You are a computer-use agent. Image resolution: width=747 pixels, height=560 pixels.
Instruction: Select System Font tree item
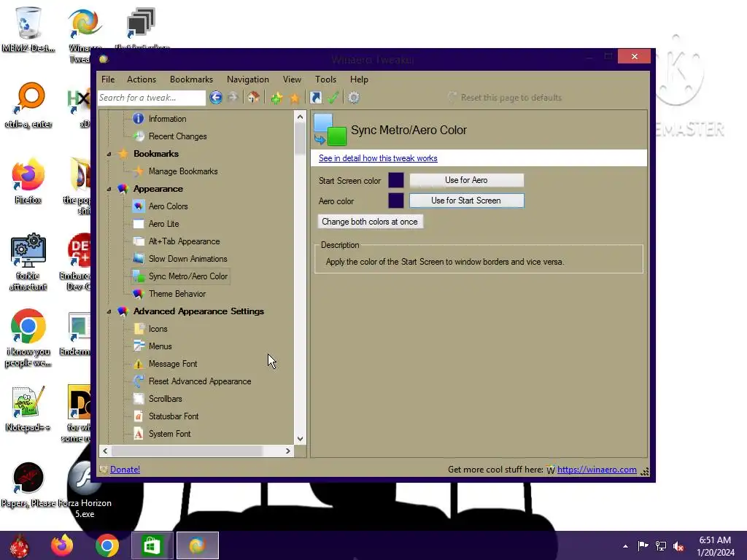[169, 434]
